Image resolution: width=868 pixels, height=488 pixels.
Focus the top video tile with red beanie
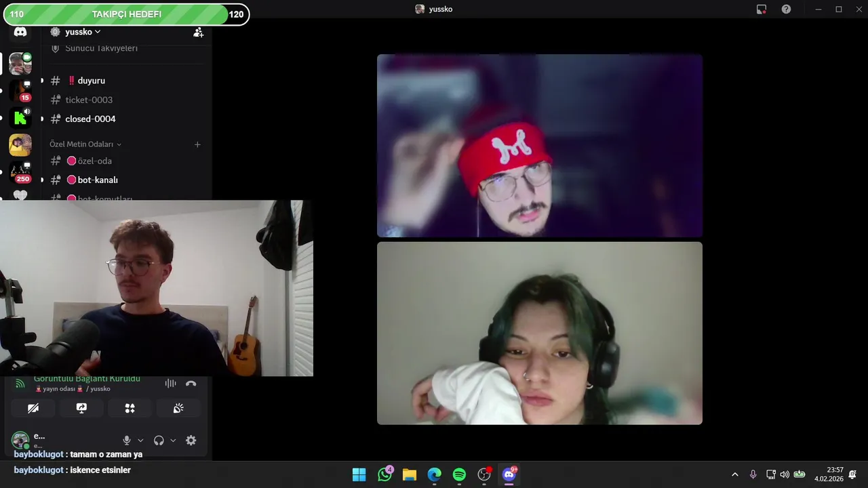pos(540,146)
